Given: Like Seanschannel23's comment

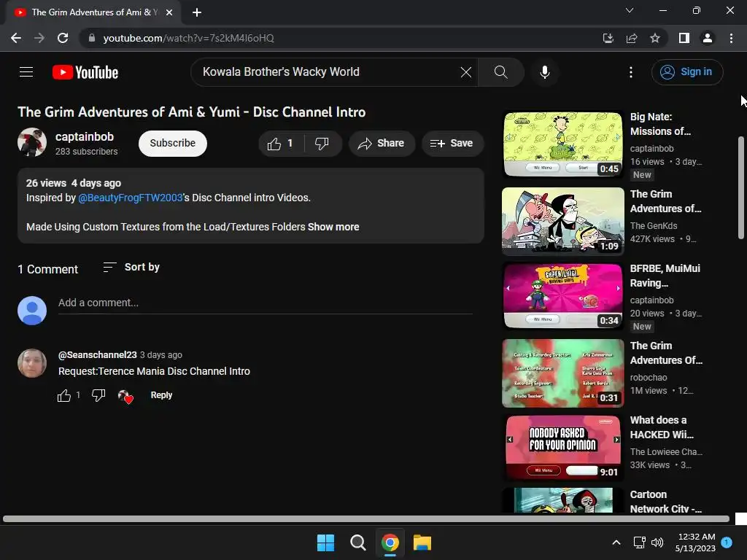Looking at the screenshot, I should [x=64, y=395].
